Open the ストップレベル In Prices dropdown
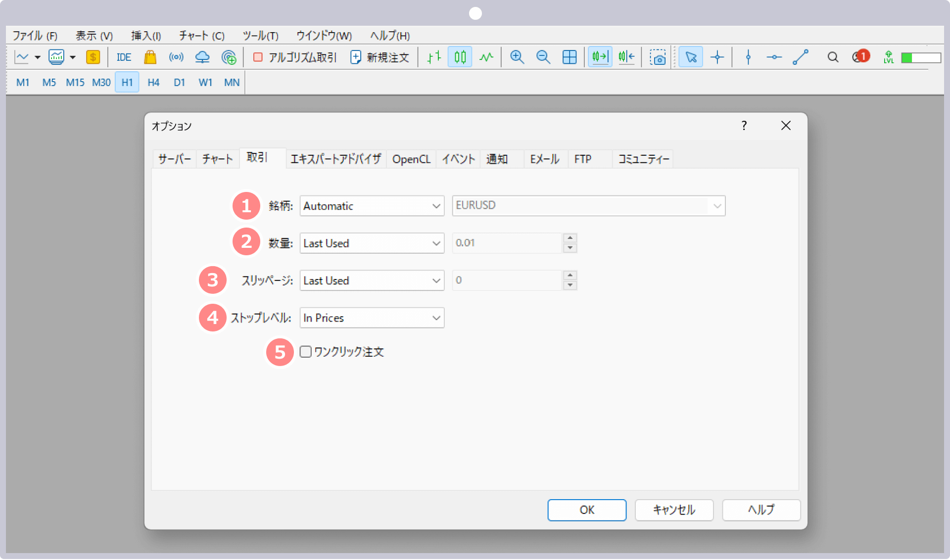 [x=372, y=318]
